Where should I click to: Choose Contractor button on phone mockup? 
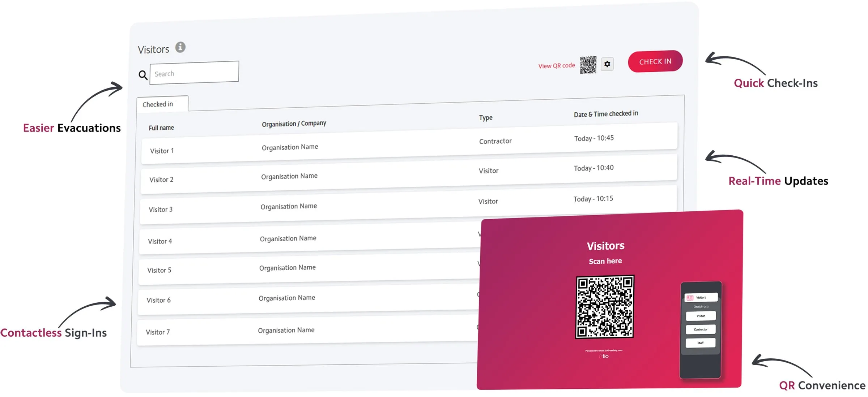[701, 329]
